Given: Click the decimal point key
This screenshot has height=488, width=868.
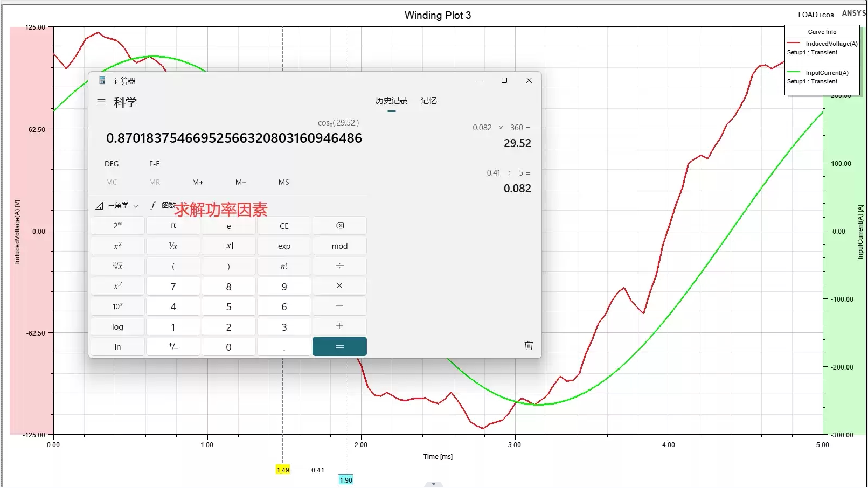Looking at the screenshot, I should coord(284,346).
